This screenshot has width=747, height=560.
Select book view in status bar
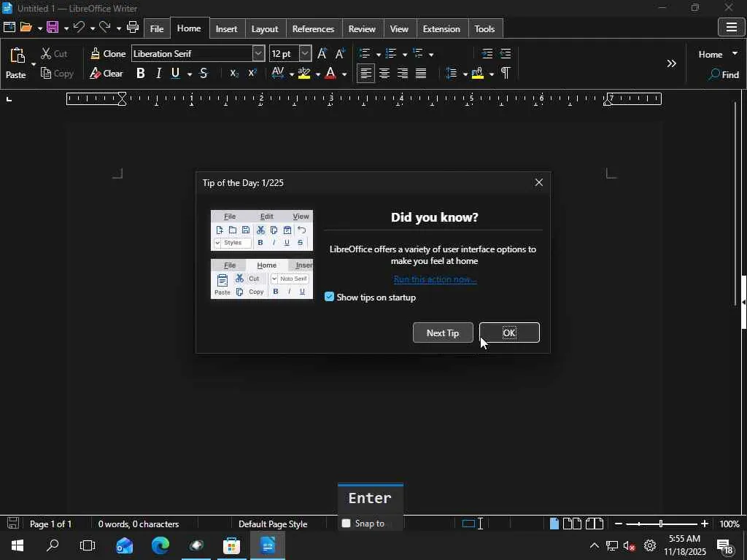click(x=594, y=524)
